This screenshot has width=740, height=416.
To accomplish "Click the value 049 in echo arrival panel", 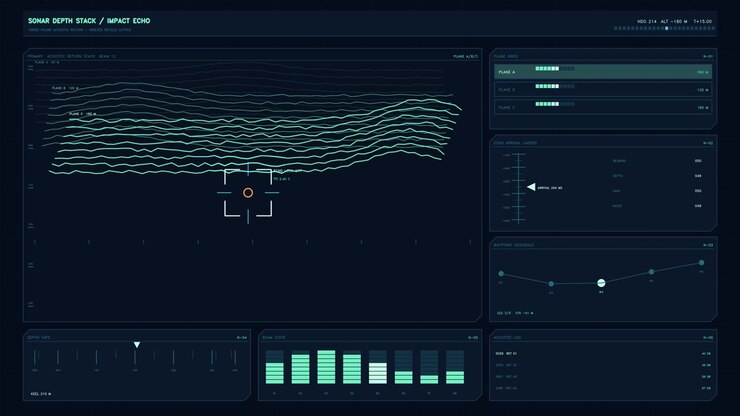I will point(698,176).
